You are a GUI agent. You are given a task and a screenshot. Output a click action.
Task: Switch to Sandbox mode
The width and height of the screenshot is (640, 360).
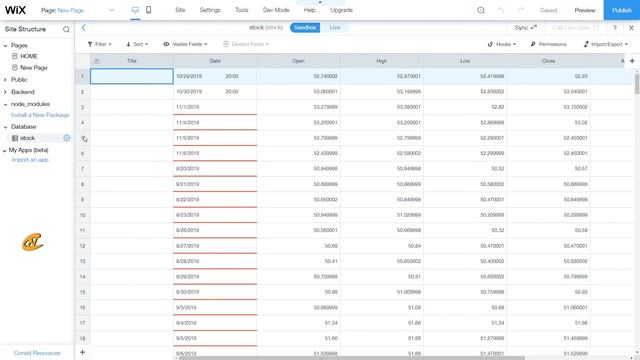click(305, 27)
